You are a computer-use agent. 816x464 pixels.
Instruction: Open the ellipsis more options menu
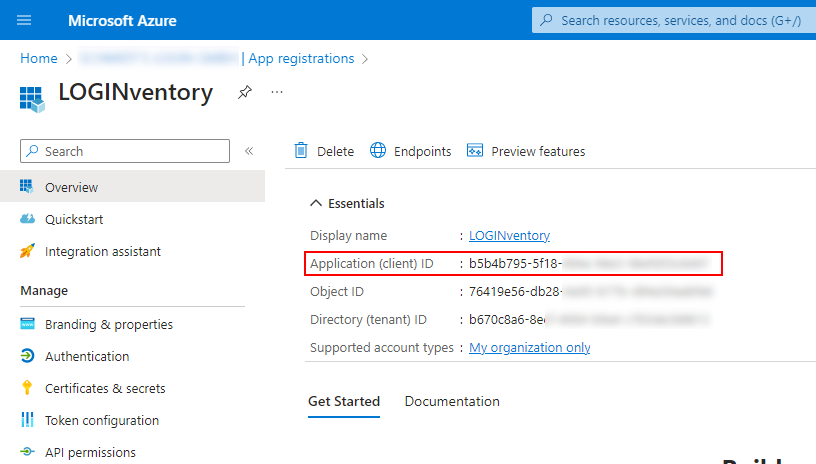[x=277, y=92]
